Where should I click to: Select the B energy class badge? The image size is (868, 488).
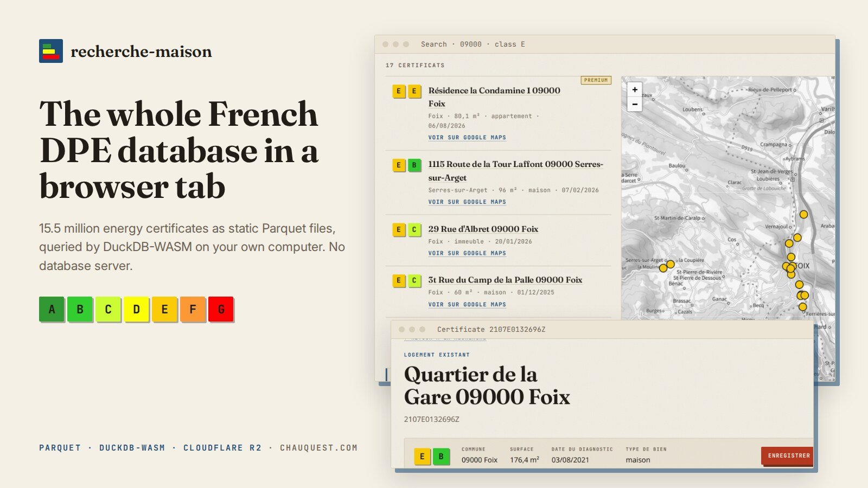coord(80,309)
